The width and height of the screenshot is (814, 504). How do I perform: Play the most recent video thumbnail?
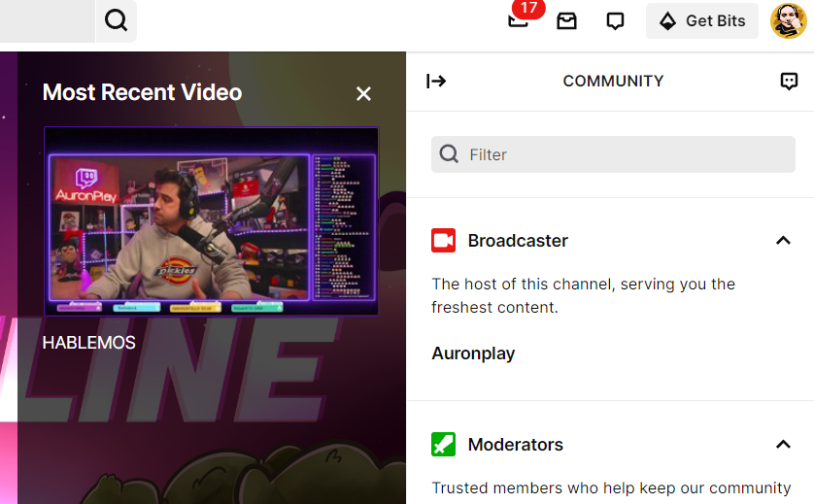[x=212, y=221]
